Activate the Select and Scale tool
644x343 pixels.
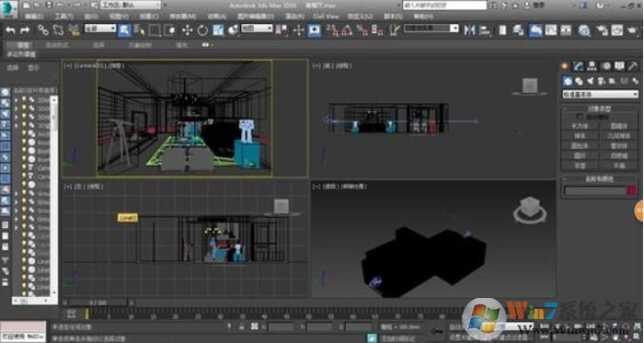[218, 29]
